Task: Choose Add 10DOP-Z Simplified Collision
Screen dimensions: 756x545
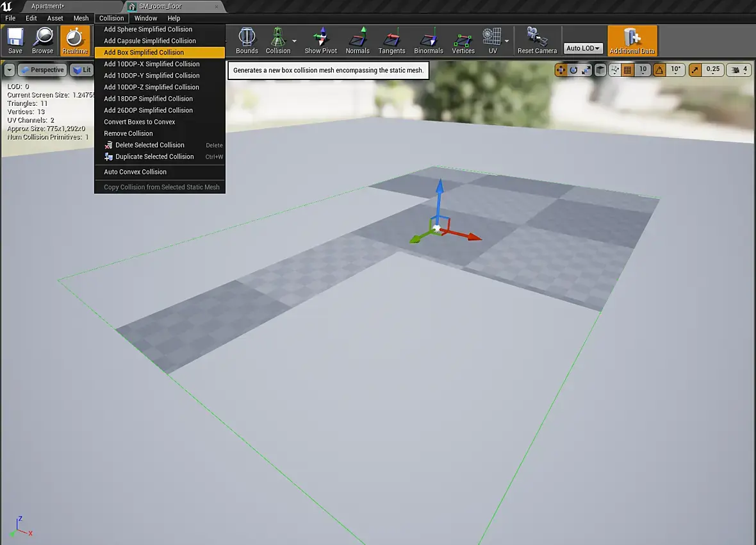Action: [160, 87]
